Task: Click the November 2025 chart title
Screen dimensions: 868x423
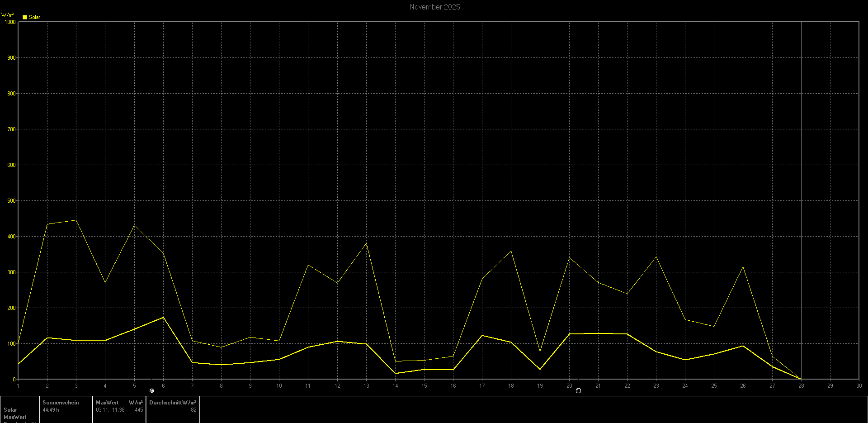Action: (x=434, y=7)
